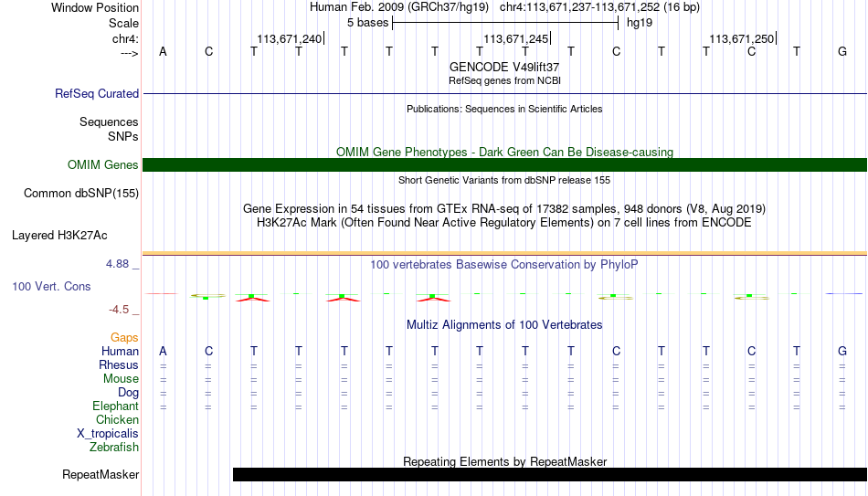The width and height of the screenshot is (868, 496).
Task: Click the Gaps label
Action: [x=124, y=338]
